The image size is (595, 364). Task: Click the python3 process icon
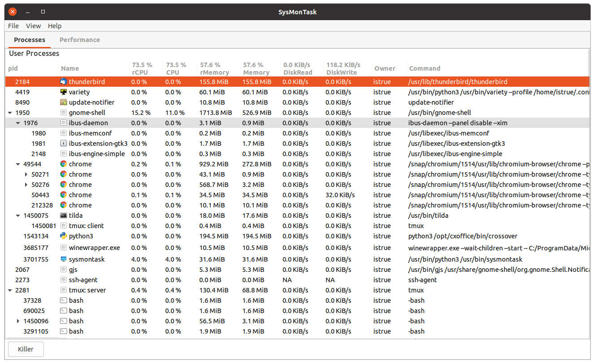pyautogui.click(x=64, y=236)
